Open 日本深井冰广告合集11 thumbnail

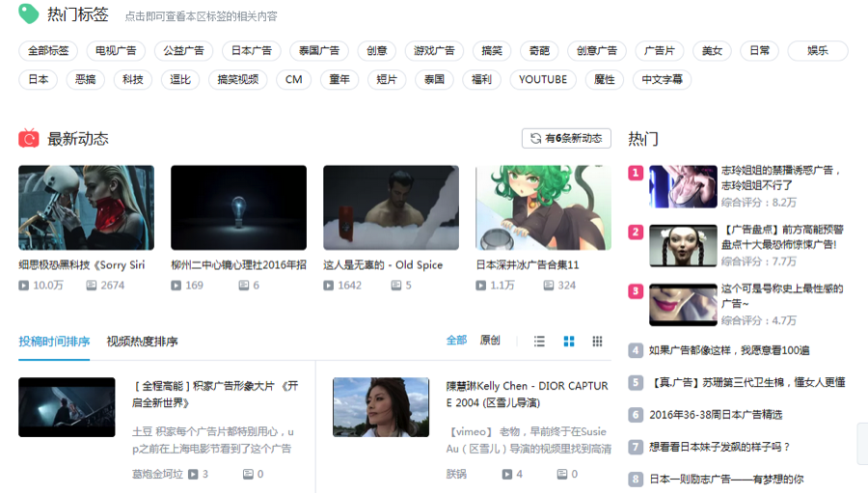543,207
